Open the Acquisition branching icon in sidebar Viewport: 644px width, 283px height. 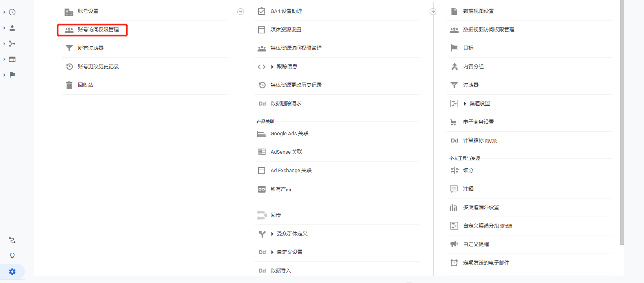(12, 44)
